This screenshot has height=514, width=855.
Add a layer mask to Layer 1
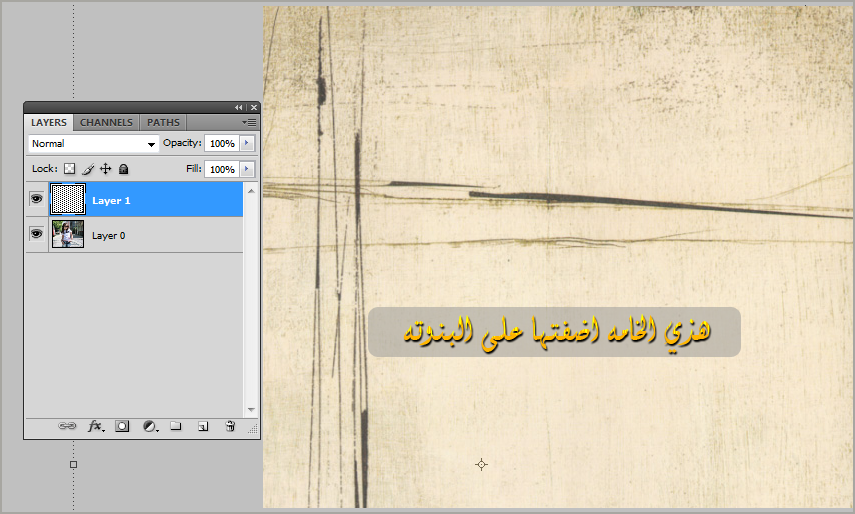coord(122,426)
